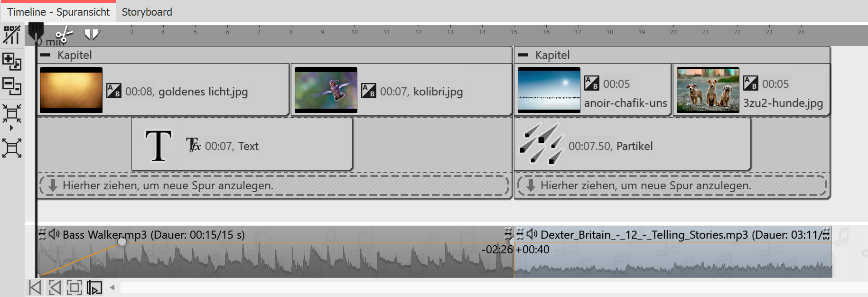Select the 3zu2-hunde.jpg thumbnail
Viewport: 868px width, 297px height.
pos(708,90)
